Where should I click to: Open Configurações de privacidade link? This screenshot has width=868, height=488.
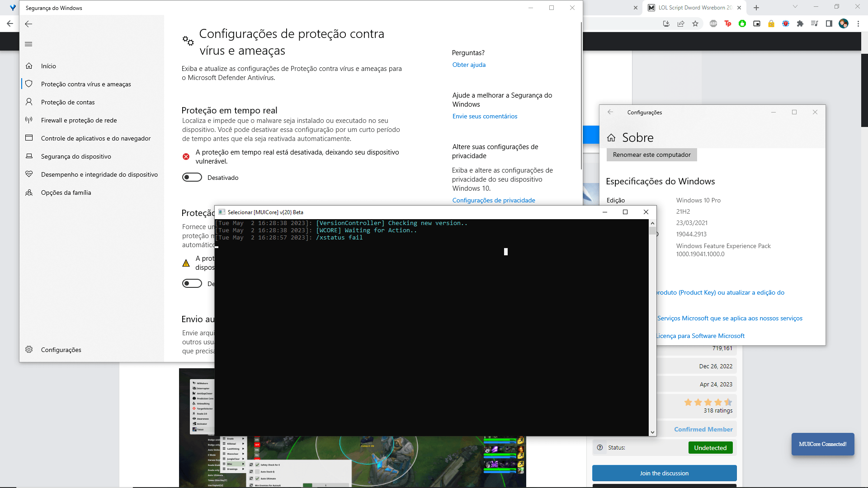click(494, 200)
